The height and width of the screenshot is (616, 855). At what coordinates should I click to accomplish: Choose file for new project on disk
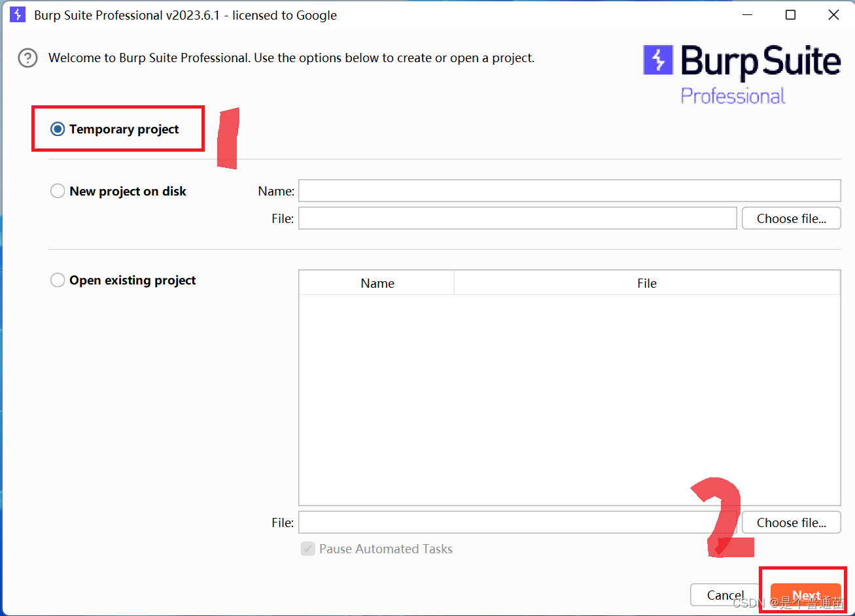(x=792, y=218)
